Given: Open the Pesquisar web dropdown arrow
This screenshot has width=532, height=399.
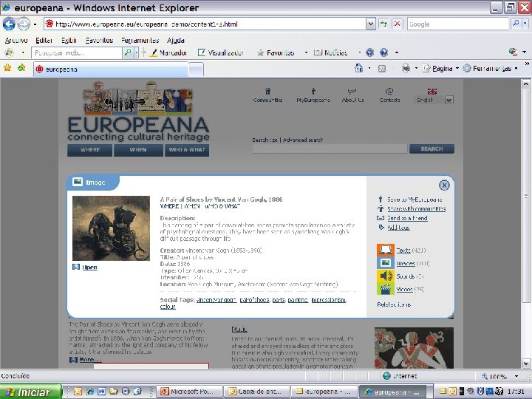Looking at the screenshot, I should 137,52.
